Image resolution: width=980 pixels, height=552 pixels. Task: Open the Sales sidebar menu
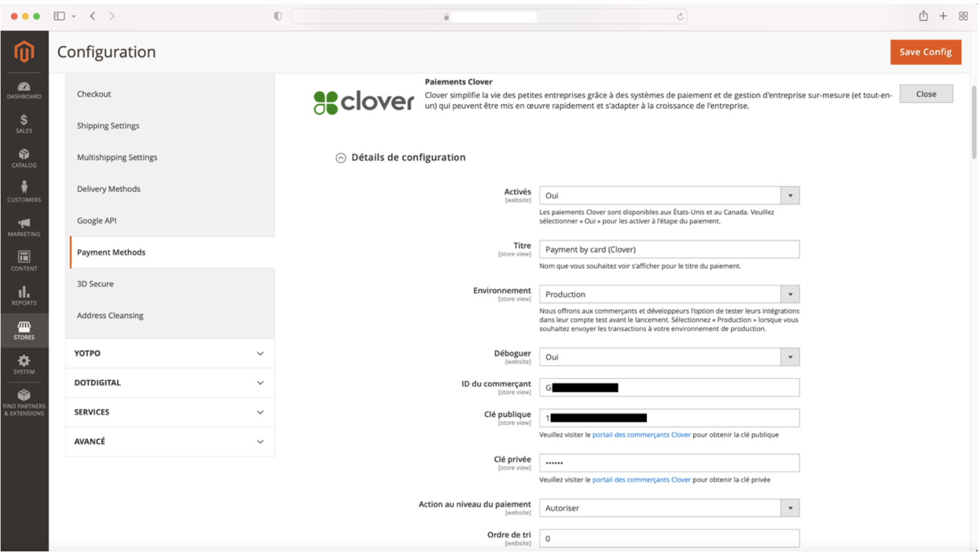click(x=24, y=124)
